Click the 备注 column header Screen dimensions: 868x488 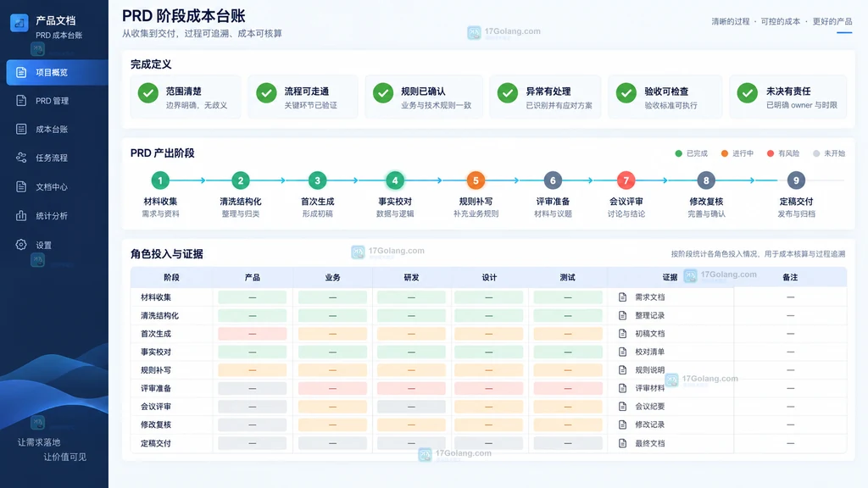[790, 277]
